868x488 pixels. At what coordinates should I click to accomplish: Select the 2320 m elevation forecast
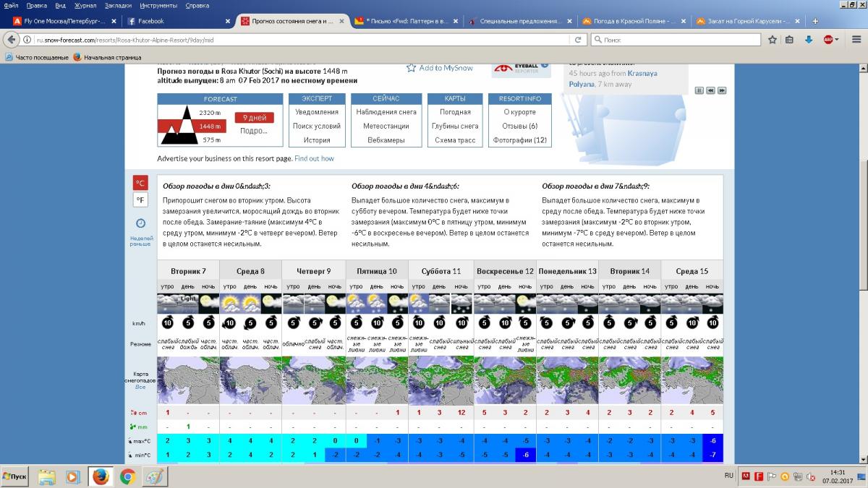tap(210, 113)
